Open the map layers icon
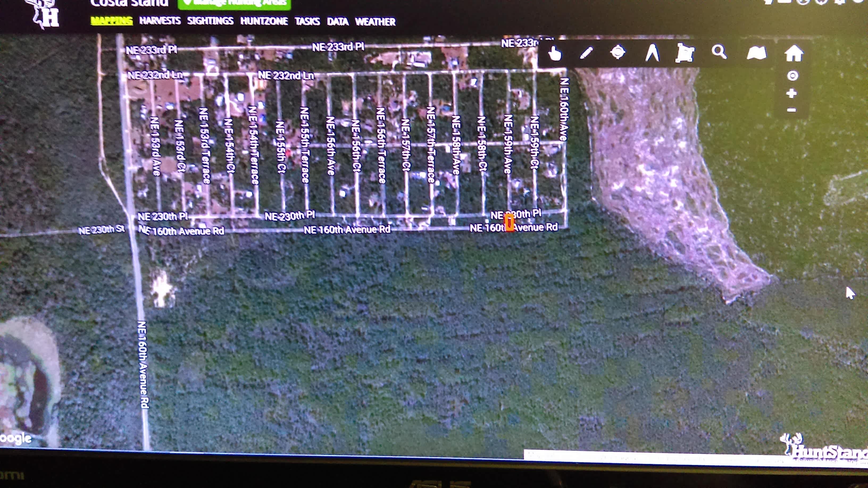Screen dimensions: 868x488 tap(757, 53)
